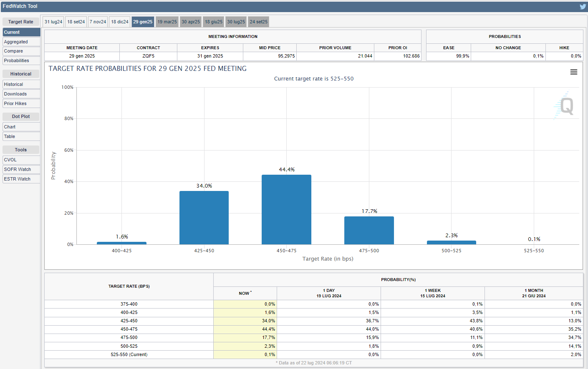
Task: Click the Compare sidebar button
Action: (x=21, y=51)
